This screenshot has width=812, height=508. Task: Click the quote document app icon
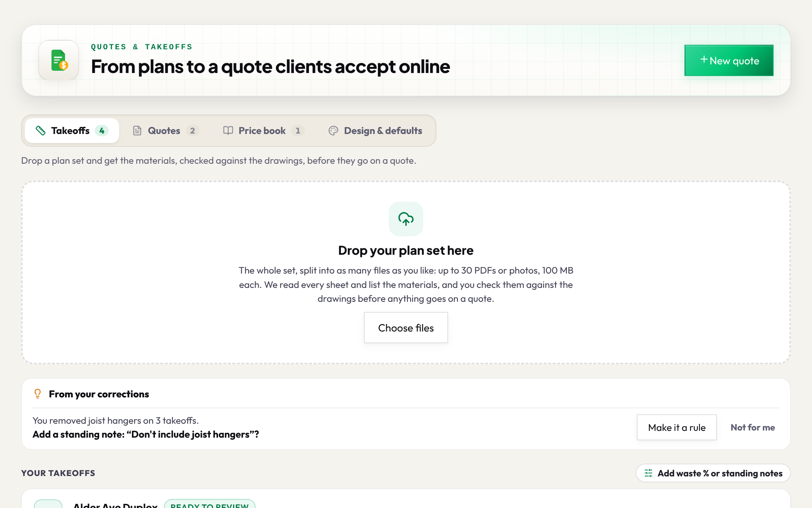(59, 60)
